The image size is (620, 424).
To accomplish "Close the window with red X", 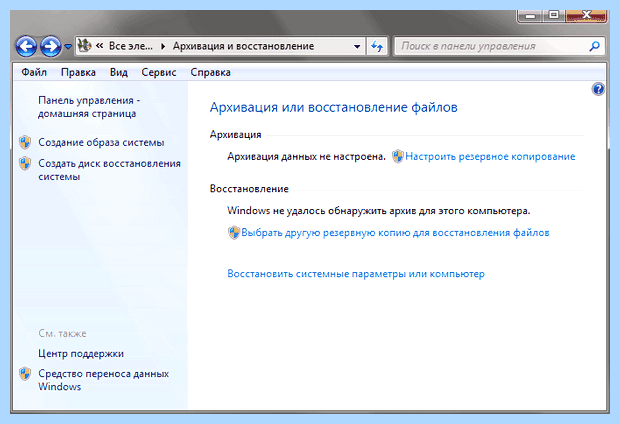I will click(586, 15).
